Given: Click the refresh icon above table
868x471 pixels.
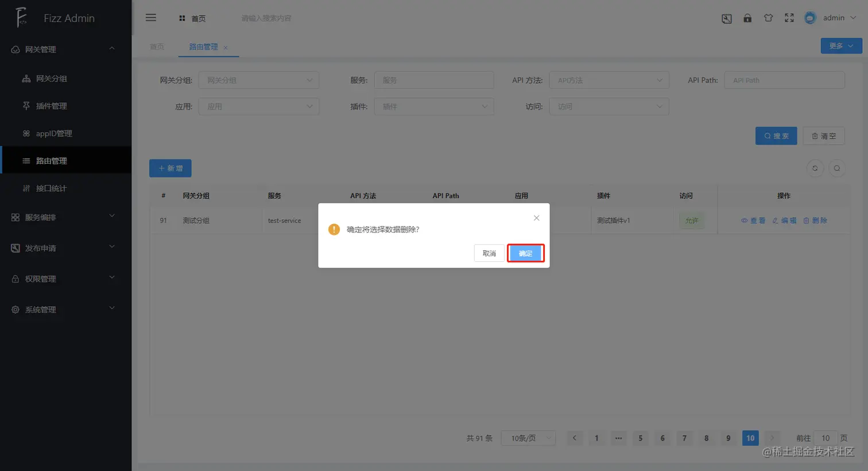Looking at the screenshot, I should [x=815, y=168].
